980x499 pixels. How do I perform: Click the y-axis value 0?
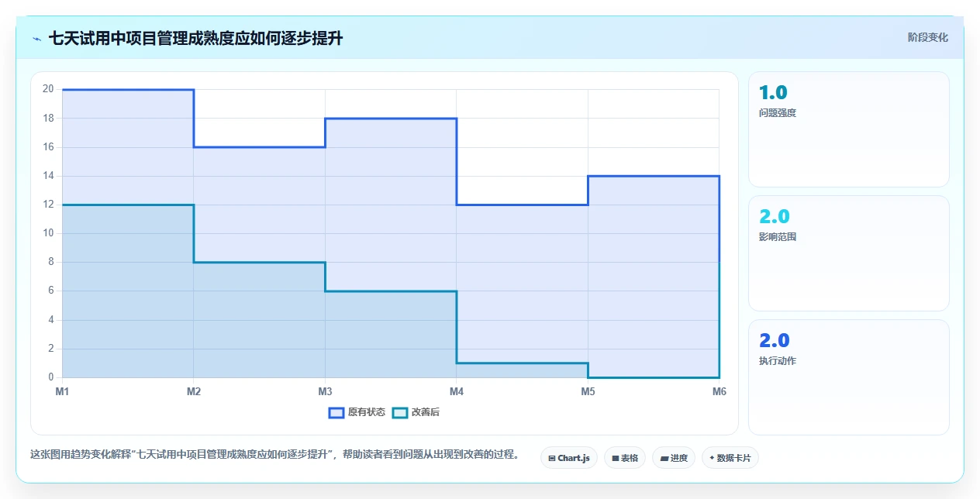click(50, 377)
